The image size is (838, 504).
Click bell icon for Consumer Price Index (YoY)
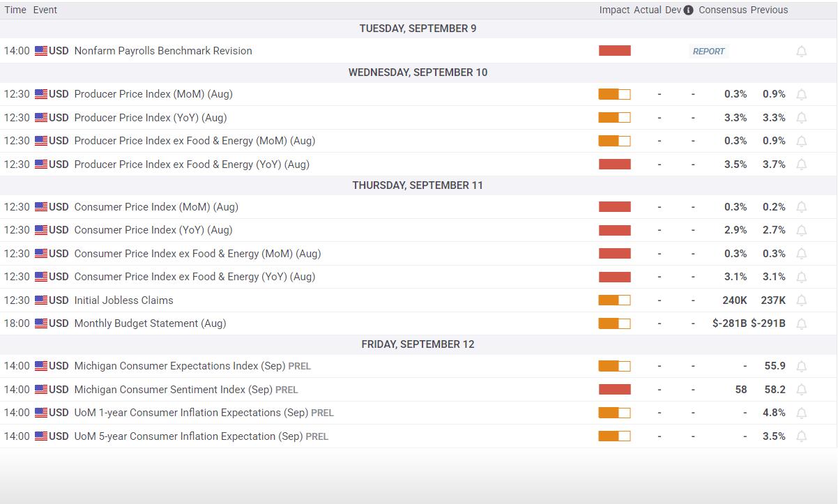pos(801,231)
